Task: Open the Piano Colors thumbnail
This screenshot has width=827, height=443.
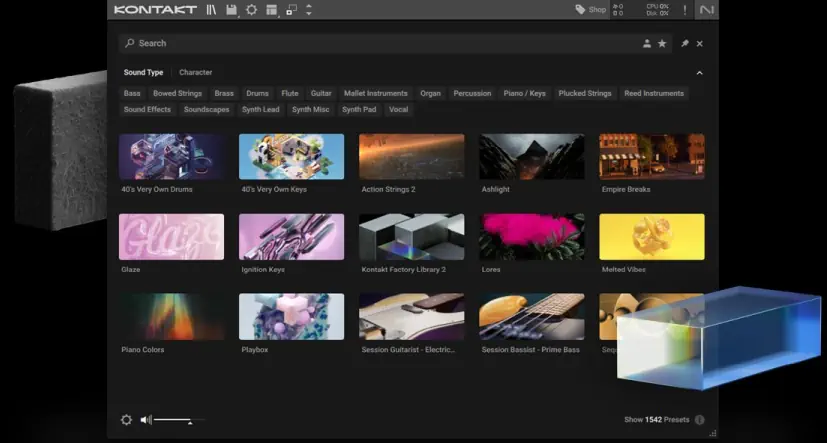Action: (x=171, y=316)
